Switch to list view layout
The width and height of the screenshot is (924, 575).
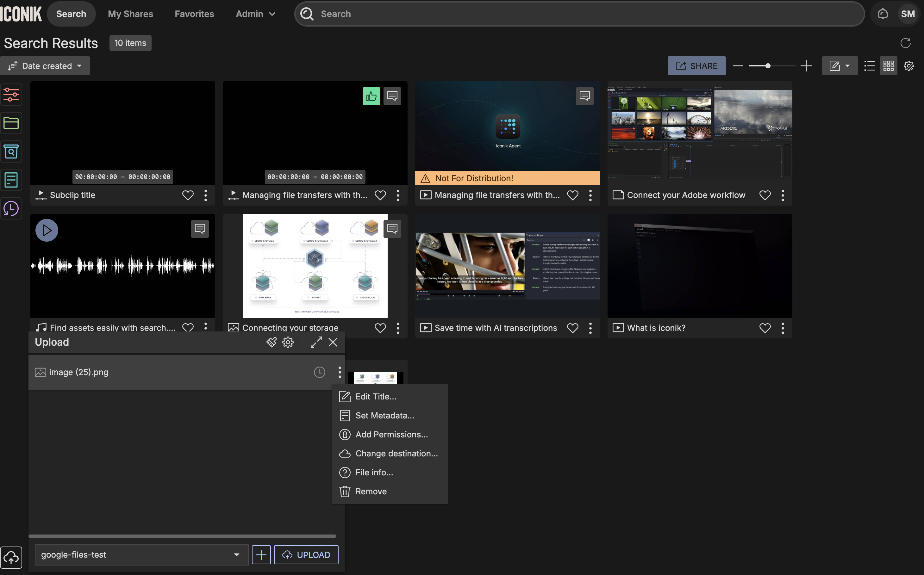click(869, 66)
